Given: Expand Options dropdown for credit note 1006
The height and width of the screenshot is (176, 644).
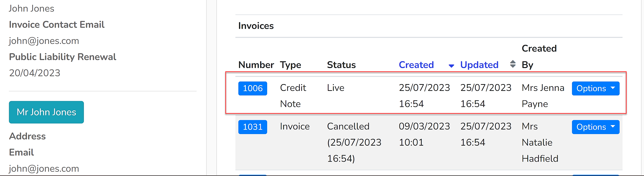Looking at the screenshot, I should (x=595, y=88).
